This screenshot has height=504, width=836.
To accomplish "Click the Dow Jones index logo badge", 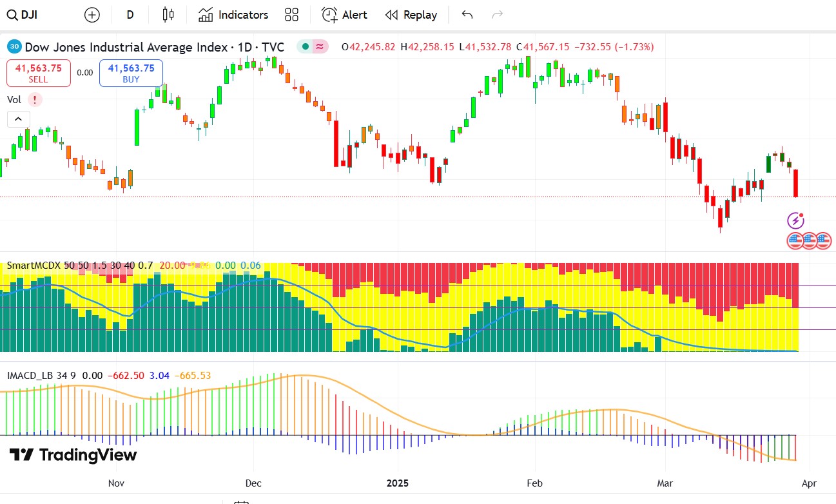I will pos(14,47).
